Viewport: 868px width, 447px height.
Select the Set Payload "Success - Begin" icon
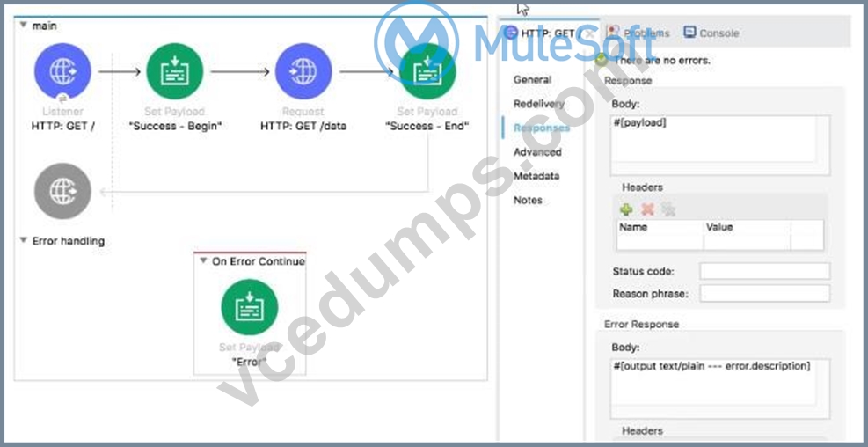pos(174,71)
